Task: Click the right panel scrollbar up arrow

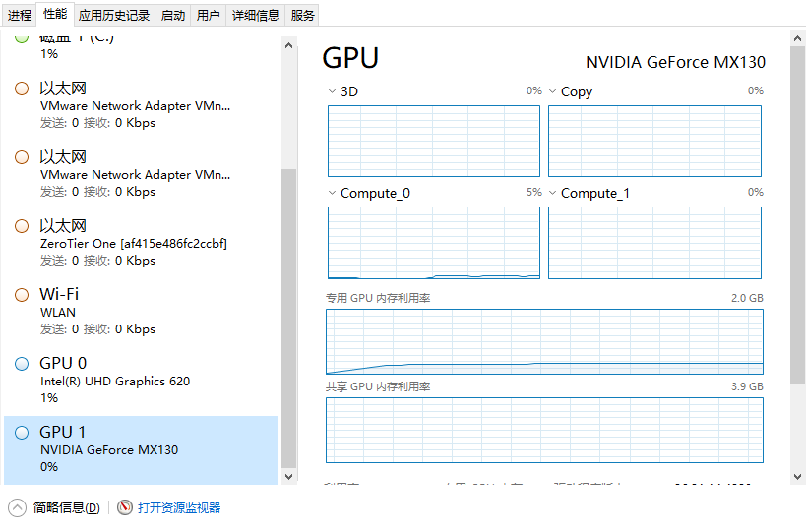Action: pos(797,38)
